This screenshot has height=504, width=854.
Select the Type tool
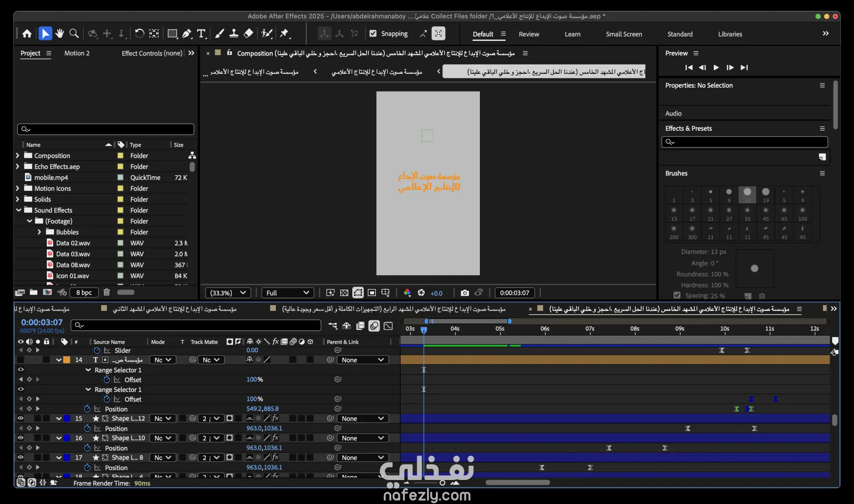click(201, 34)
